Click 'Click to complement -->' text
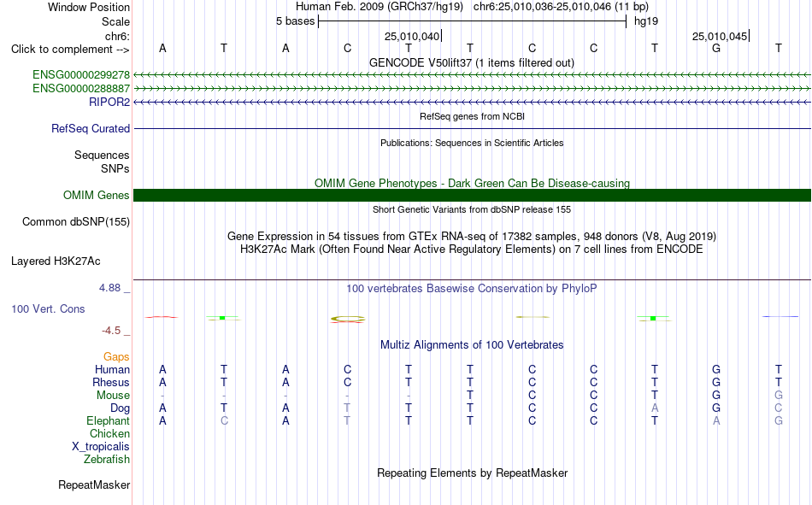The image size is (812, 505). (x=70, y=50)
